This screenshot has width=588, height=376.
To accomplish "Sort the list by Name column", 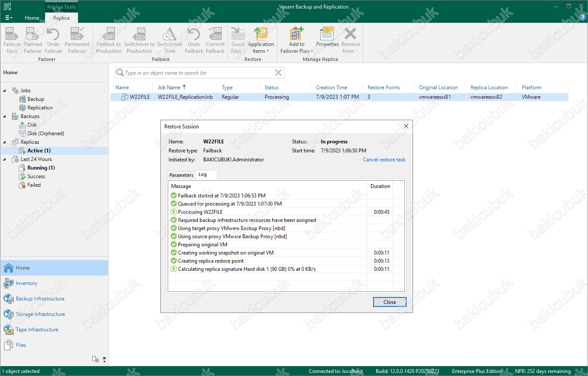I will [x=122, y=88].
